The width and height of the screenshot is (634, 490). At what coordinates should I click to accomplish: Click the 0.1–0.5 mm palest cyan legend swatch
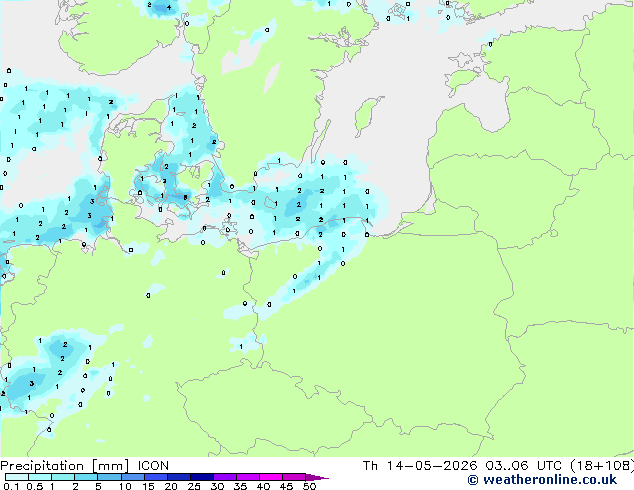coord(17,477)
